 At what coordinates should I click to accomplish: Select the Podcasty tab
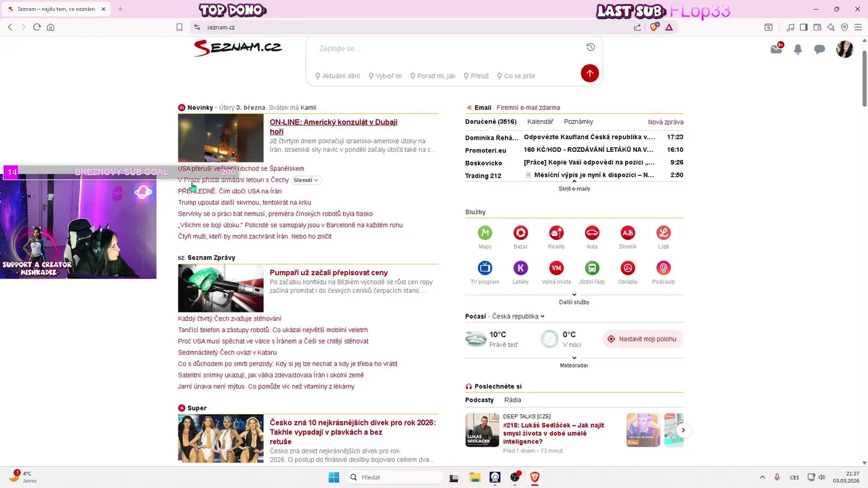click(x=479, y=400)
